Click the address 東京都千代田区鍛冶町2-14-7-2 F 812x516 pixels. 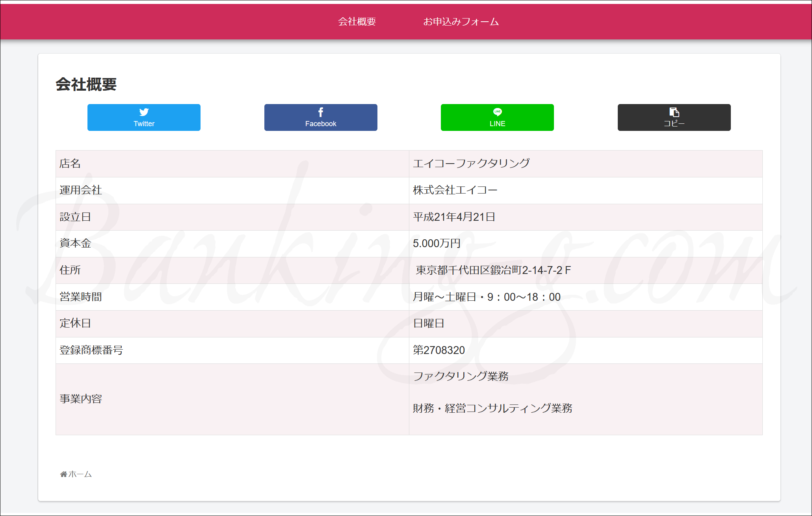point(493,270)
